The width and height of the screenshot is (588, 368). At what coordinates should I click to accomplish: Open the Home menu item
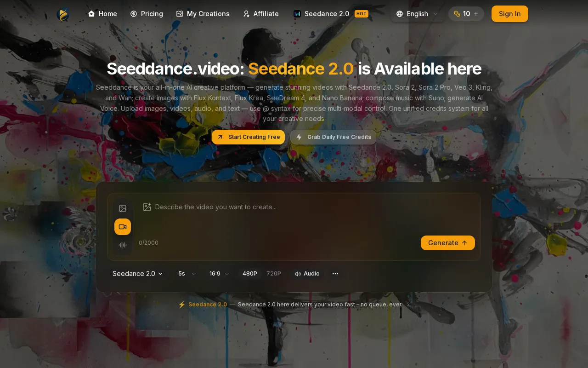102,14
